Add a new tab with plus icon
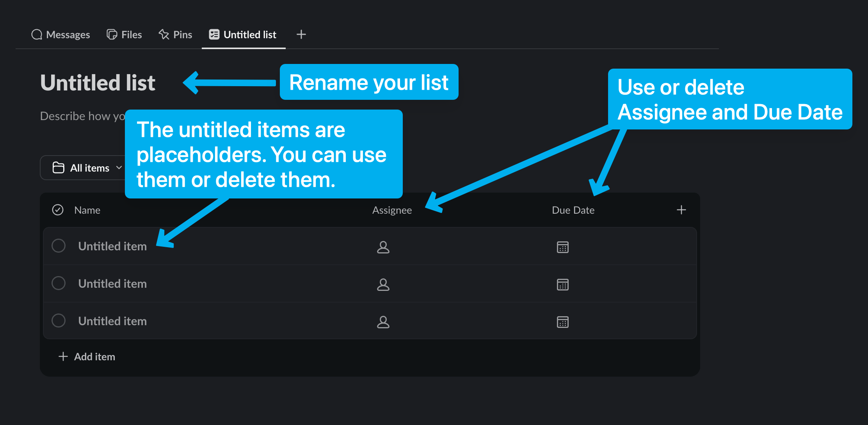Image resolution: width=868 pixels, height=425 pixels. tap(301, 34)
